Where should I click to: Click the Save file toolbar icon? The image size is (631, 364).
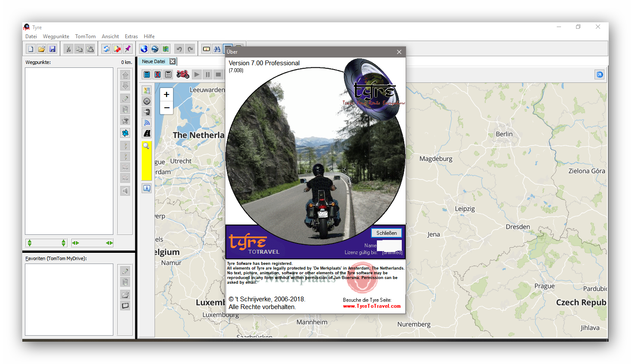click(x=52, y=49)
